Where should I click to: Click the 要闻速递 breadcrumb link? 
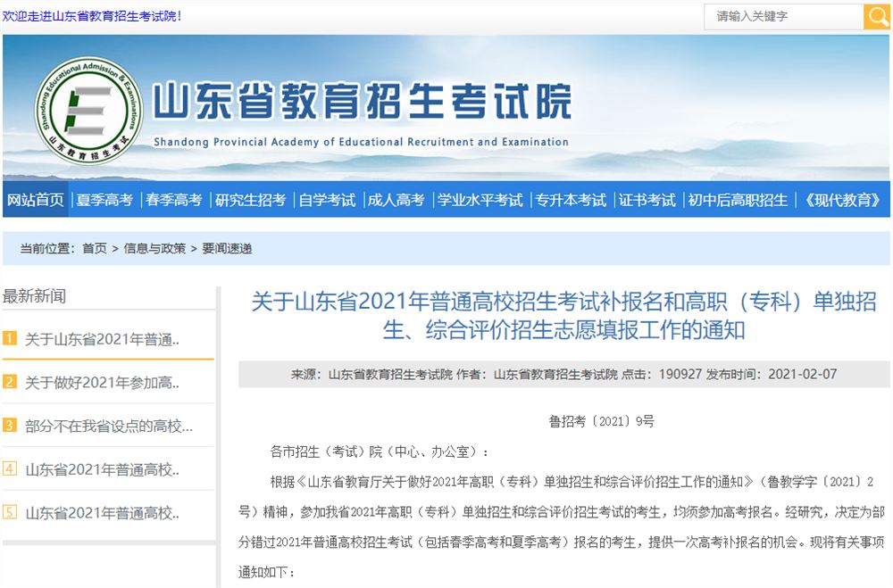pyautogui.click(x=227, y=248)
